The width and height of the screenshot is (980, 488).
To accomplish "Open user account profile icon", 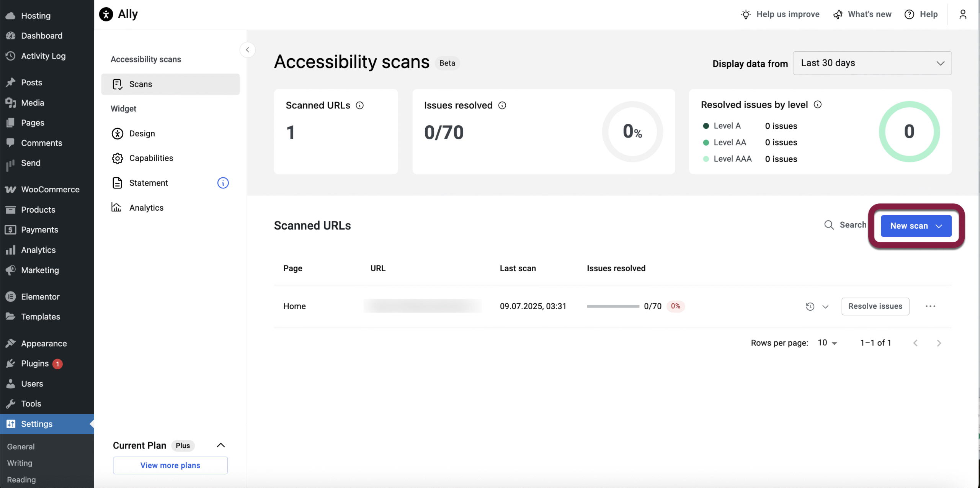I will tap(962, 15).
